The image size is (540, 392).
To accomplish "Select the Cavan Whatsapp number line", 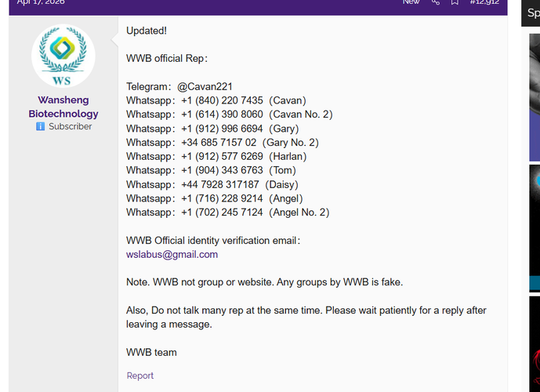I will [216, 100].
